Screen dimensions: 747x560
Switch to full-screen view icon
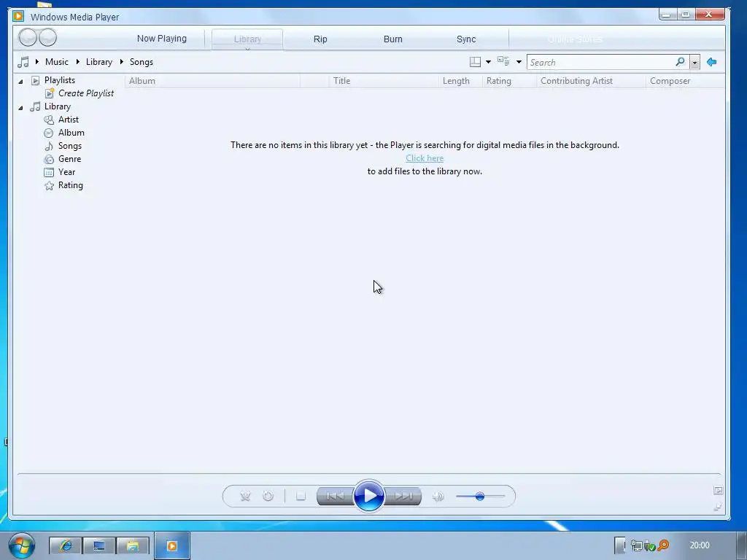[718, 490]
